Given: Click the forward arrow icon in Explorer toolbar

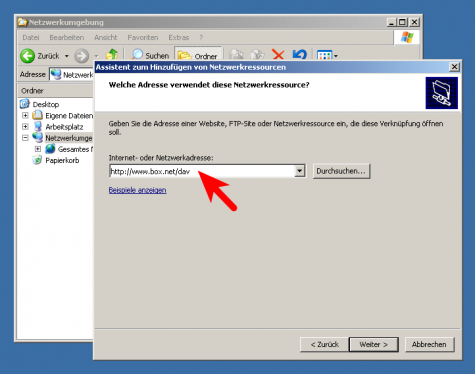Looking at the screenshot, I should coord(82,56).
